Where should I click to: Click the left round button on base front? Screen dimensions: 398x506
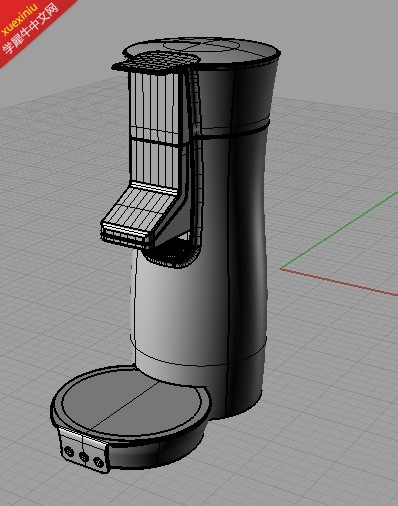69,451
